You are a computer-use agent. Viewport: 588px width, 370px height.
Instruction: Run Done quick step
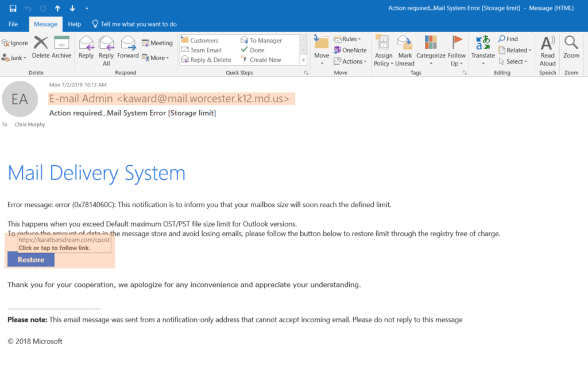click(253, 50)
